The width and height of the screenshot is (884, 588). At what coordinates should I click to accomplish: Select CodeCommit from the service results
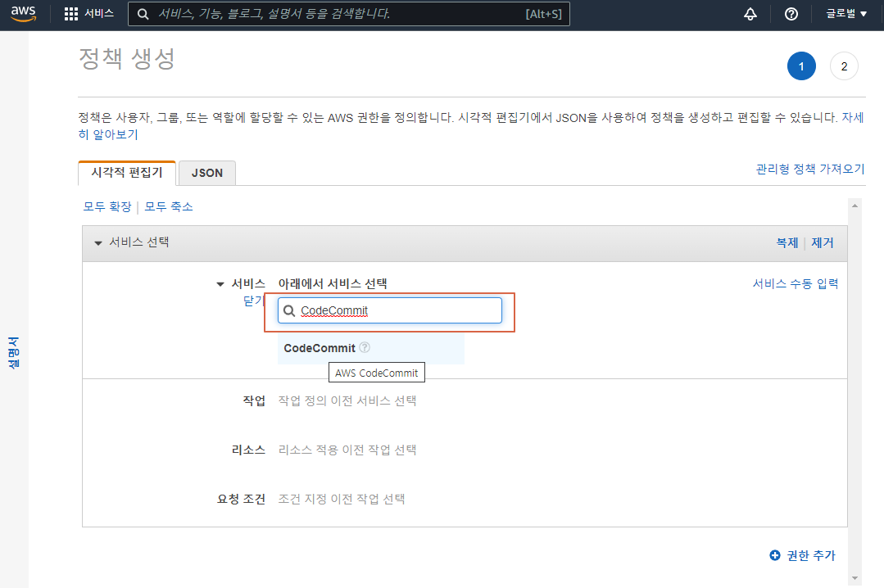[370, 348]
